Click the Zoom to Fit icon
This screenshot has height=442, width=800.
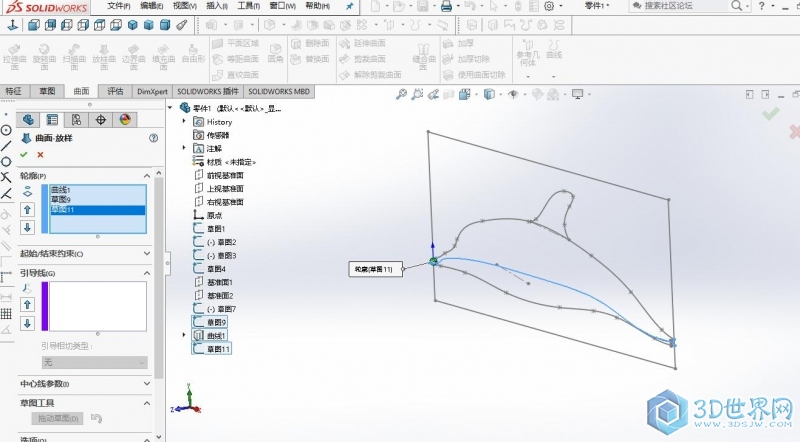[x=402, y=94]
